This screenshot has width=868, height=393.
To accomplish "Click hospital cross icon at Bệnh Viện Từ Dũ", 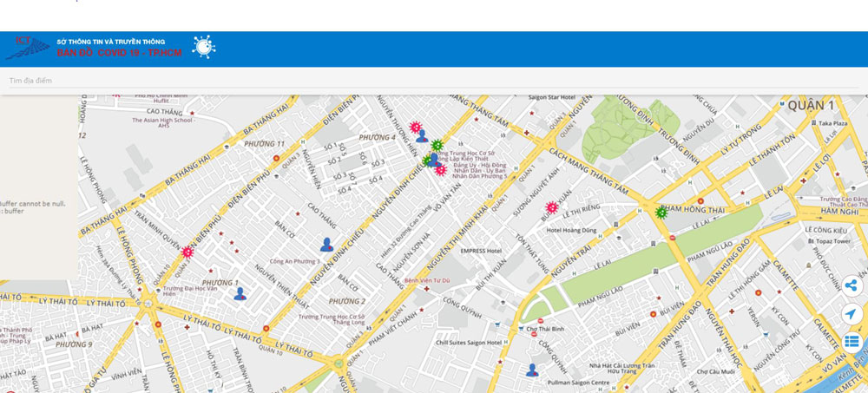I will coord(427,288).
